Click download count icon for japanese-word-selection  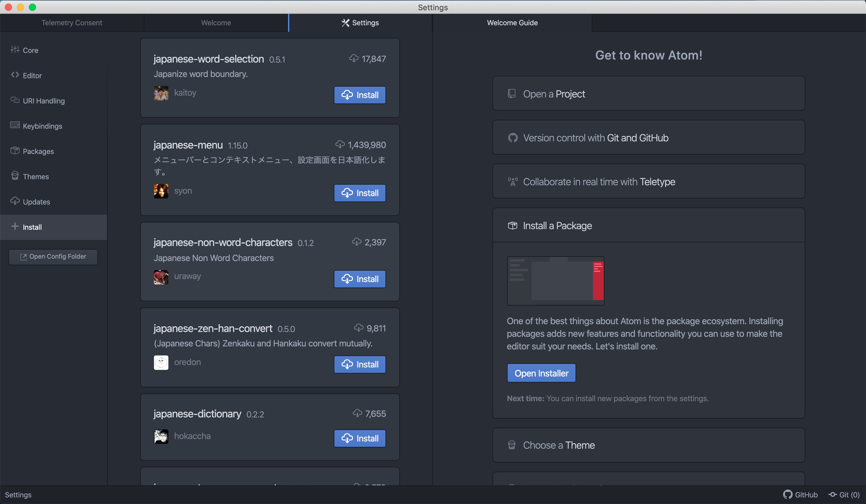[354, 58]
